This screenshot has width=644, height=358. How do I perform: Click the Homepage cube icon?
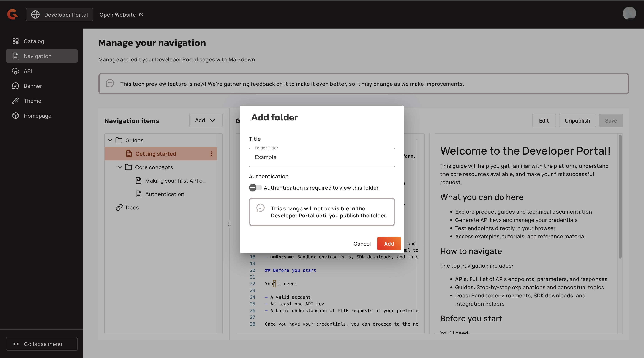(15, 116)
